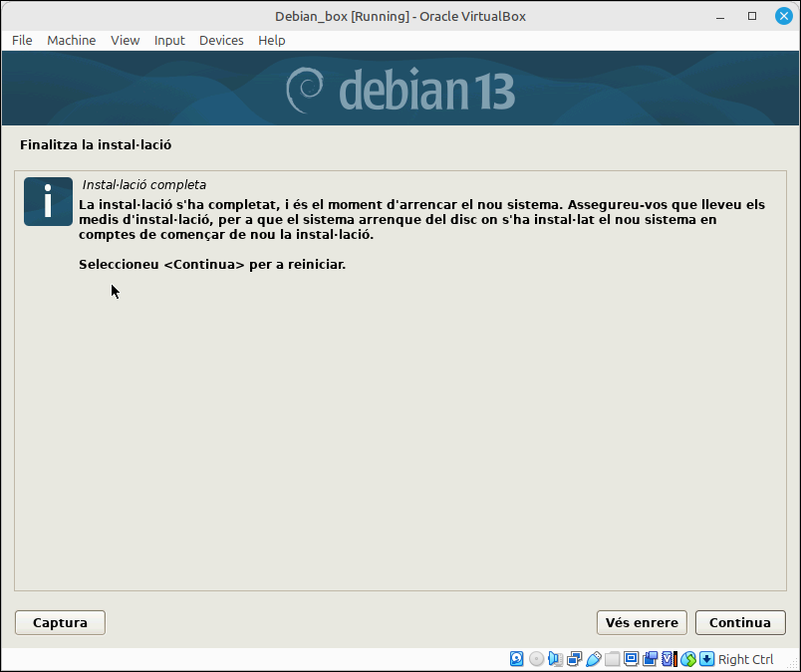Click the Captura screenshot button
Image resolution: width=801 pixels, height=672 pixels.
tap(61, 622)
